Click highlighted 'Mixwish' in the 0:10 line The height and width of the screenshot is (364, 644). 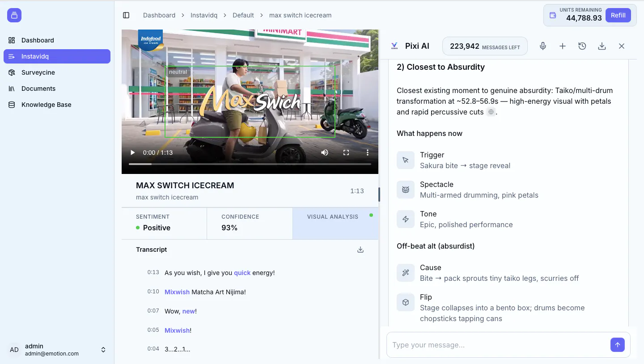[x=177, y=292]
